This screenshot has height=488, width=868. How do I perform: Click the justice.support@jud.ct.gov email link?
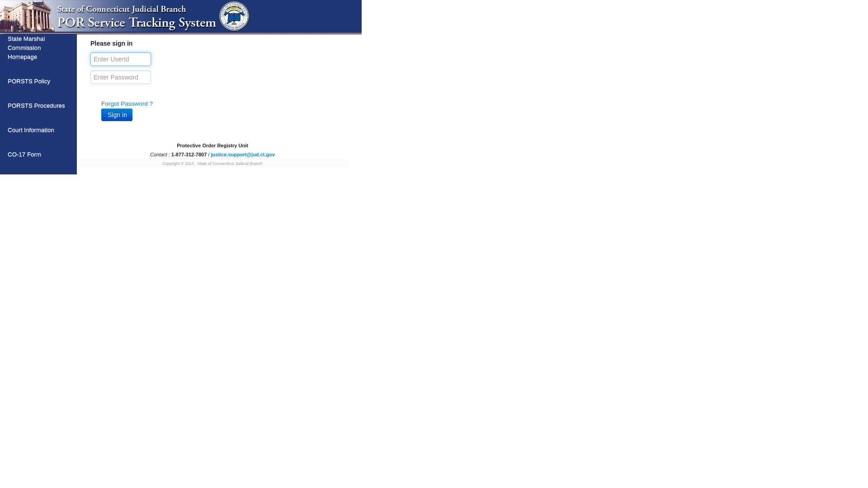tap(243, 155)
